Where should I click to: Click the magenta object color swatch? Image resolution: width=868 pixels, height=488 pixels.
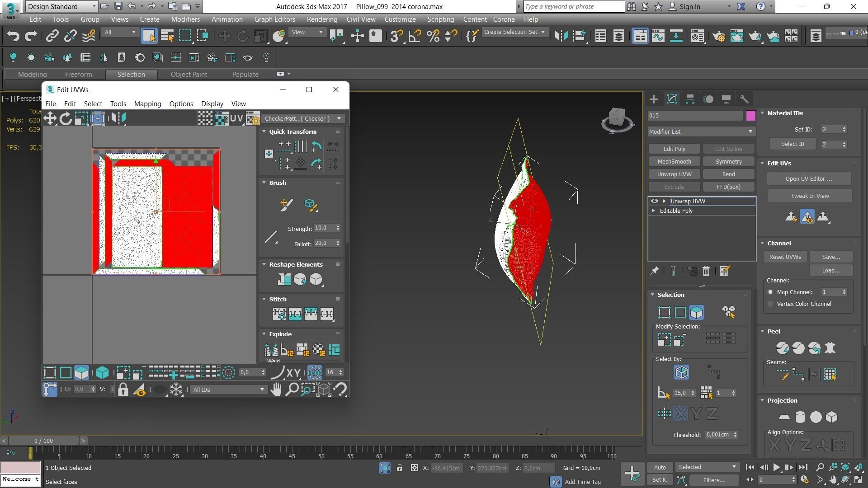coord(750,116)
